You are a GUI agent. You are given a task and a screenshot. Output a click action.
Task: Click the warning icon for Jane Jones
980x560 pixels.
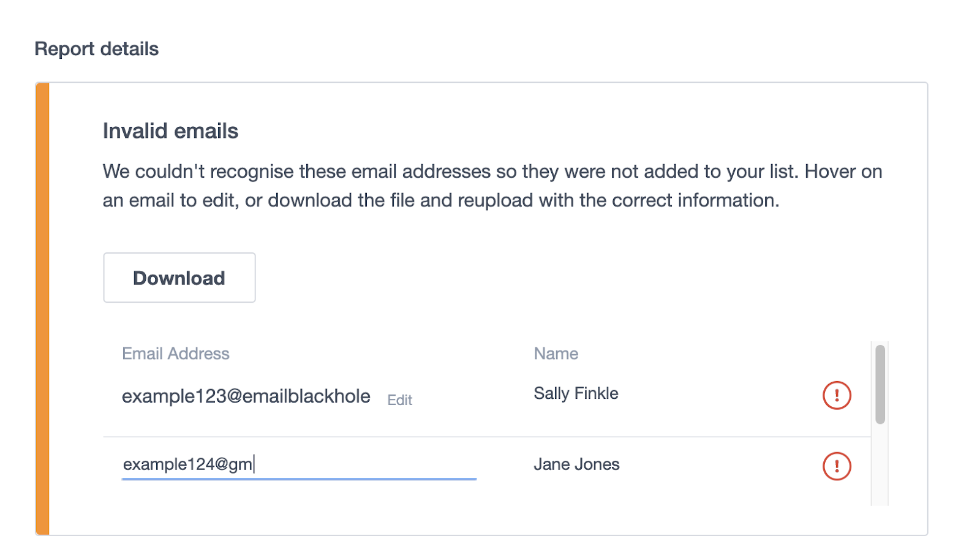tap(837, 466)
